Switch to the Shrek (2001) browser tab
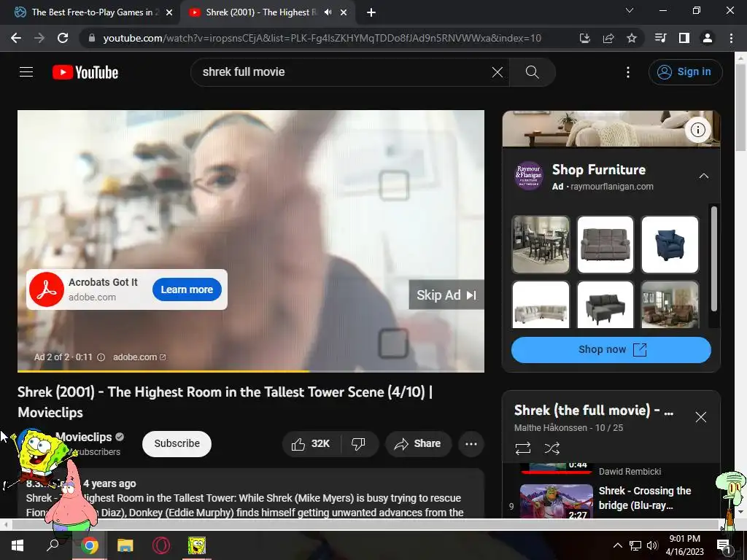The height and width of the screenshot is (560, 747). click(x=260, y=12)
